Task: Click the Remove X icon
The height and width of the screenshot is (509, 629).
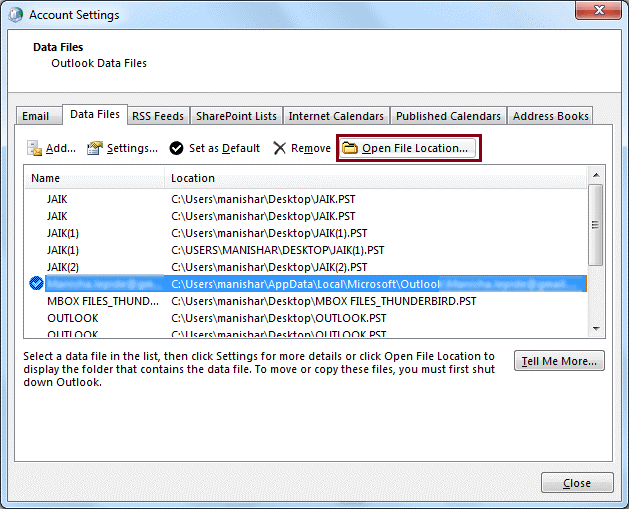Action: click(279, 148)
